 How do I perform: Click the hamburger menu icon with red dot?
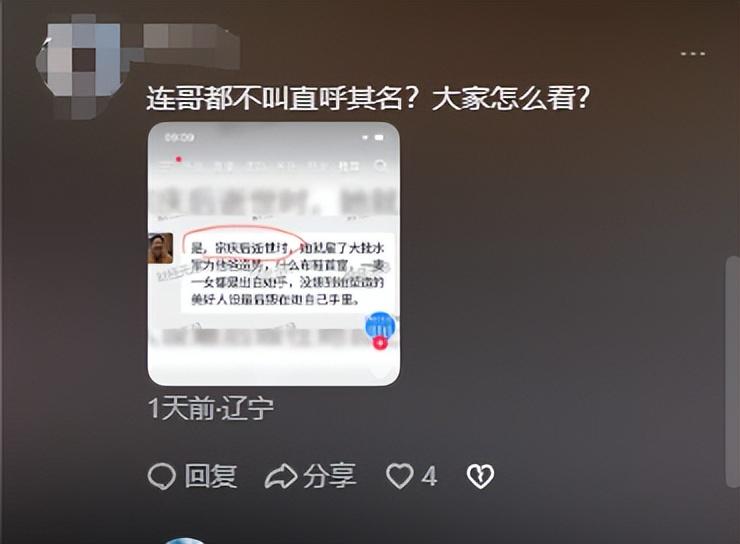169,164
